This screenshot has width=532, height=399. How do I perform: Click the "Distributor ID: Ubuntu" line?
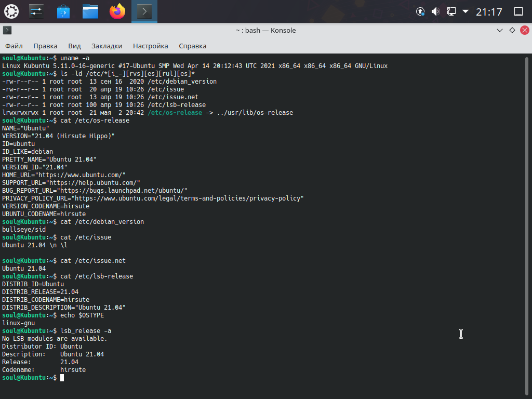[42, 347]
